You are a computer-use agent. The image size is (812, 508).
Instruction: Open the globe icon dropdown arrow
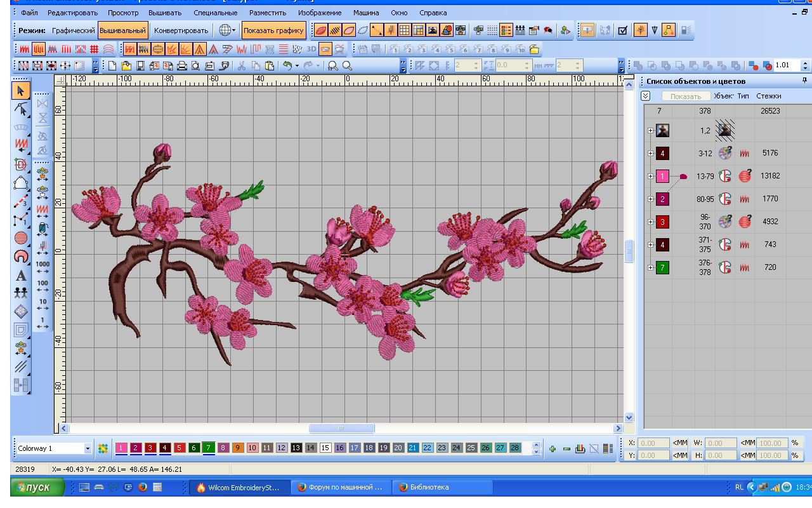coord(233,30)
